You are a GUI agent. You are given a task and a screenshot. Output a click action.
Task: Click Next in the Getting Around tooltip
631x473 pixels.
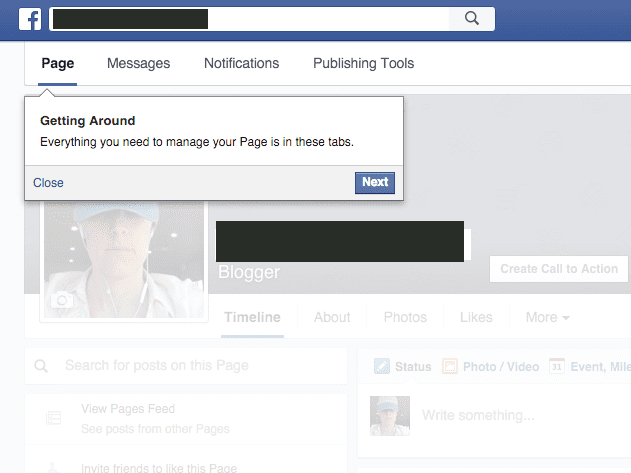click(375, 183)
